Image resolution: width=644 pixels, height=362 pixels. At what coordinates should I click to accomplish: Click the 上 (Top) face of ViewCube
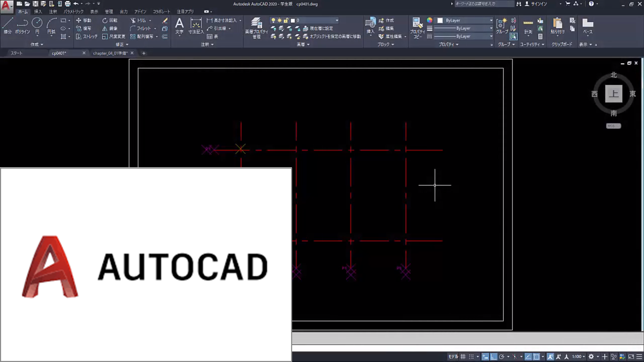[x=613, y=94]
